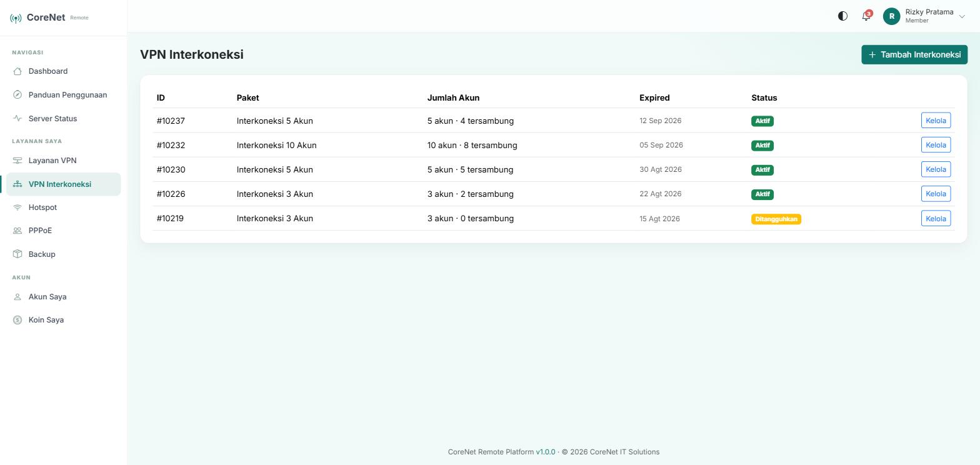Click Kelola for interconnection #10219
The image size is (980, 465).
936,218
